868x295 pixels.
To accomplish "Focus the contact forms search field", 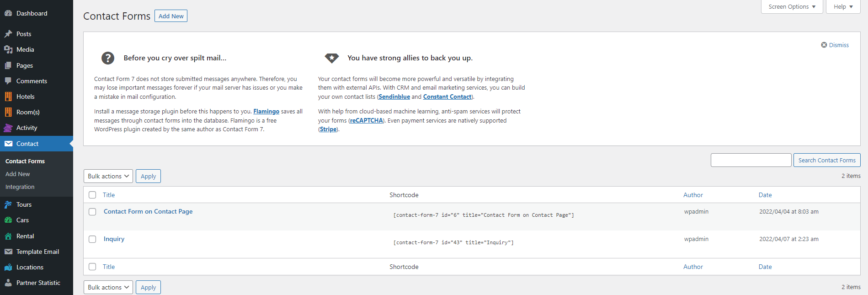I will coord(751,160).
